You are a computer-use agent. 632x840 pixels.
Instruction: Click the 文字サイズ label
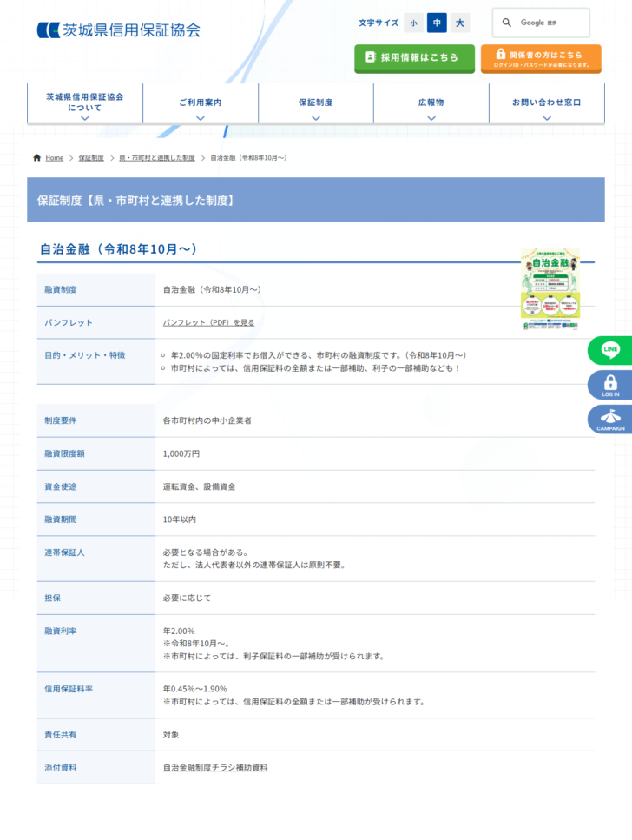tap(379, 23)
